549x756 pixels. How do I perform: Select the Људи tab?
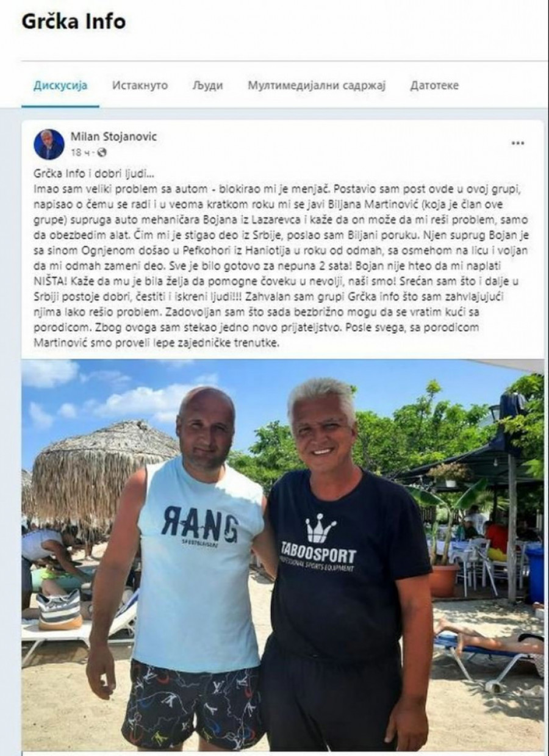pyautogui.click(x=208, y=85)
